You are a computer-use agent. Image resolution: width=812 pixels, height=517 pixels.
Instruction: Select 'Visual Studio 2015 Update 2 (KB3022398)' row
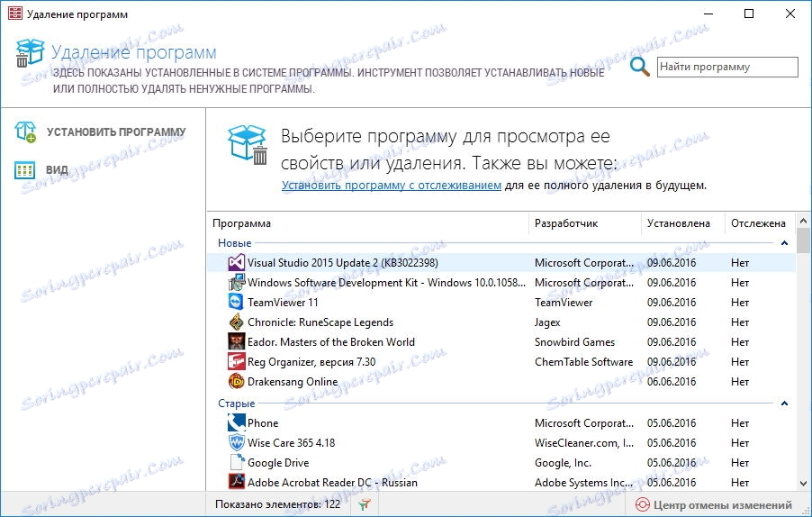(501, 263)
